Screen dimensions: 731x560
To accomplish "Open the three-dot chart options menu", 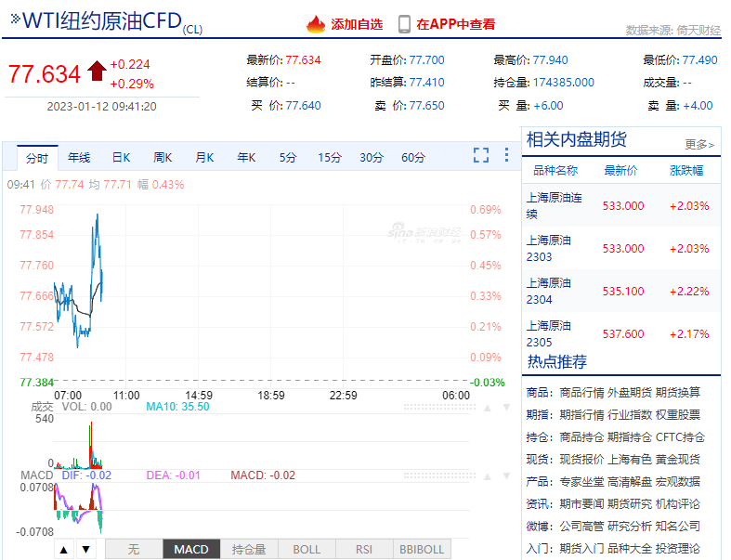I will 506,155.
